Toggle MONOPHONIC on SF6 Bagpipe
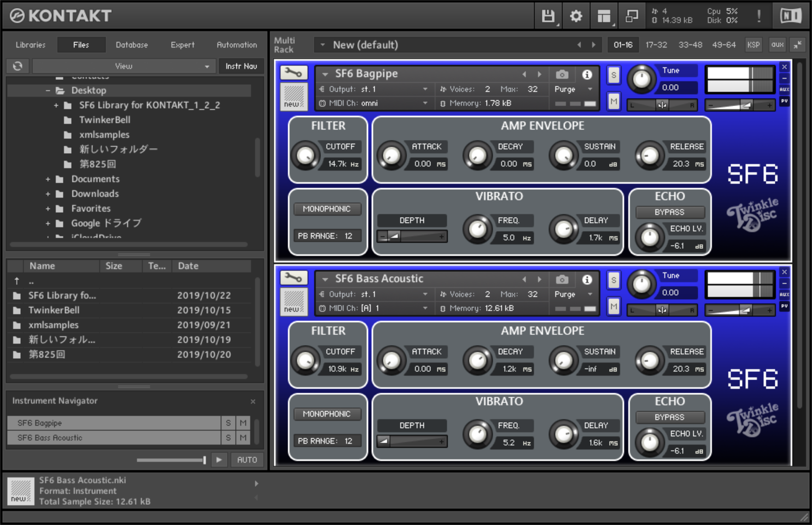Screen dimensions: 812x525 click(x=327, y=209)
